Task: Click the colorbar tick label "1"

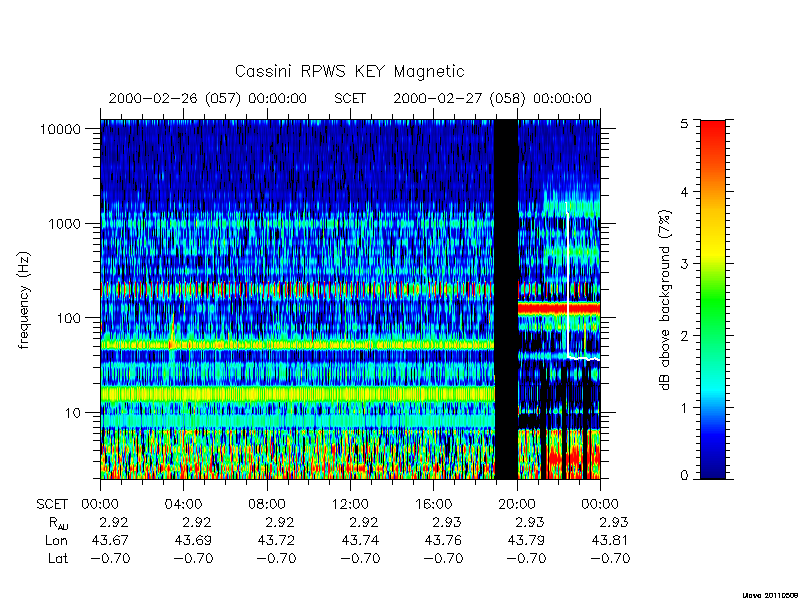Action: [x=684, y=408]
